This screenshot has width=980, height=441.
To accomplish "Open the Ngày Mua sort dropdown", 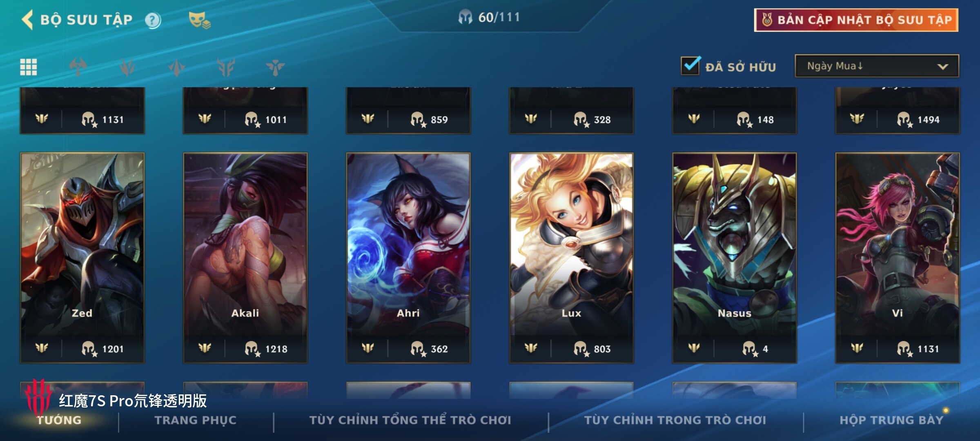I will (x=877, y=66).
